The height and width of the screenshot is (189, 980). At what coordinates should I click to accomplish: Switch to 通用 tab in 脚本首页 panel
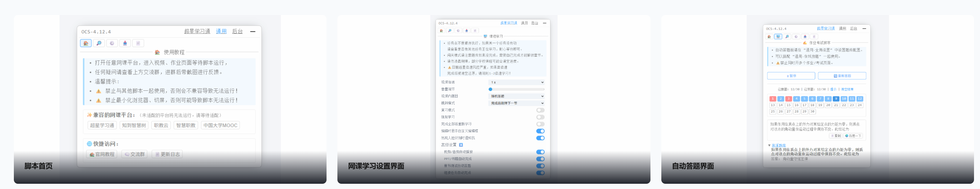click(221, 31)
